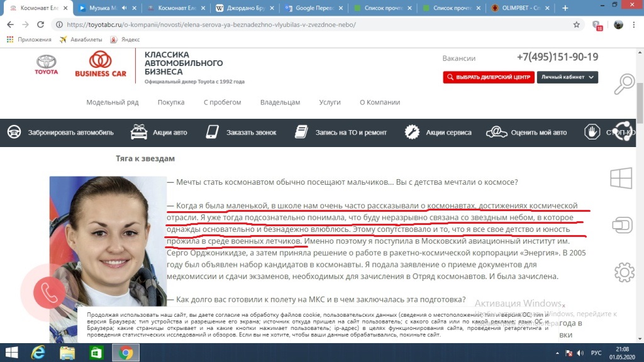
Task: Expand the Личный кабинет dropdown
Action: click(567, 77)
